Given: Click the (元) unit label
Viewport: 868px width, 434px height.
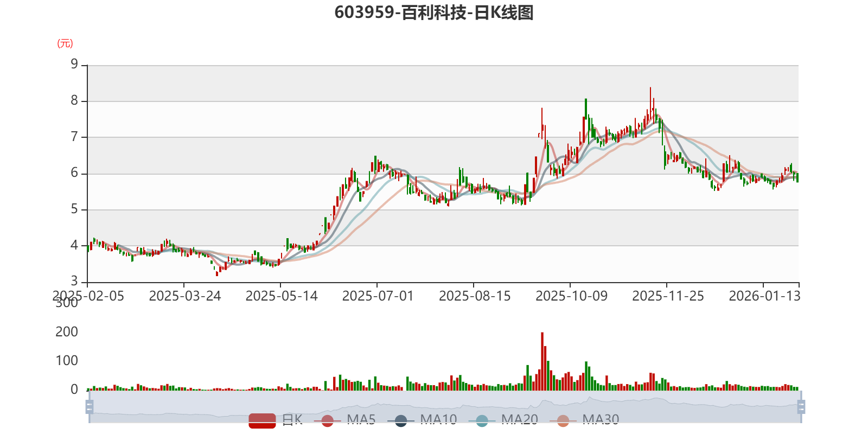Looking at the screenshot, I should point(65,43).
